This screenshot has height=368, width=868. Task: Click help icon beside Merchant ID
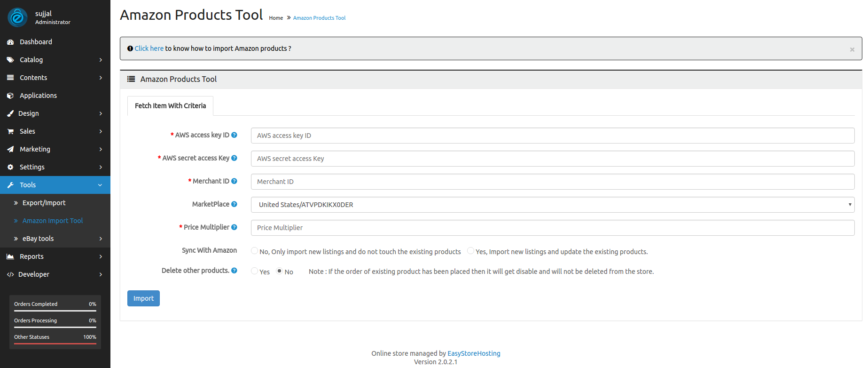234,181
